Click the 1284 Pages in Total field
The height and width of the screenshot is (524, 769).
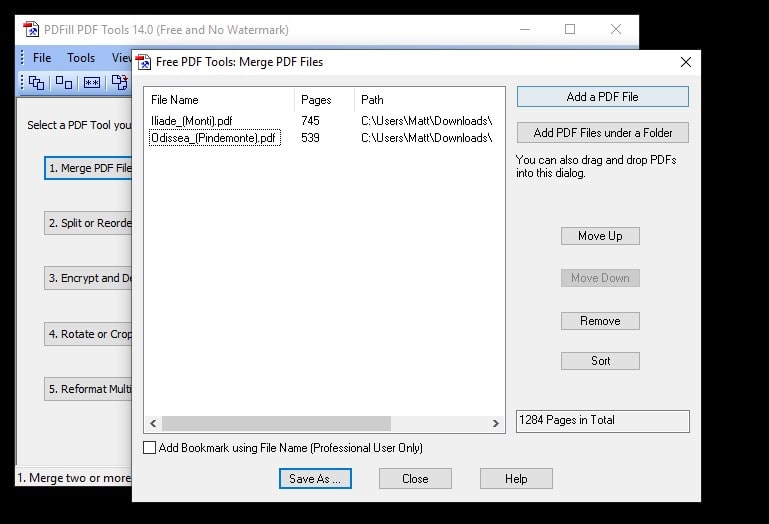click(x=603, y=421)
